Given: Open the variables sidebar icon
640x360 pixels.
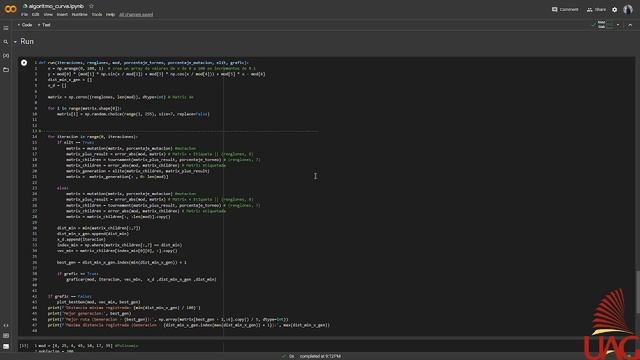Looking at the screenshot, I should point(6,56).
